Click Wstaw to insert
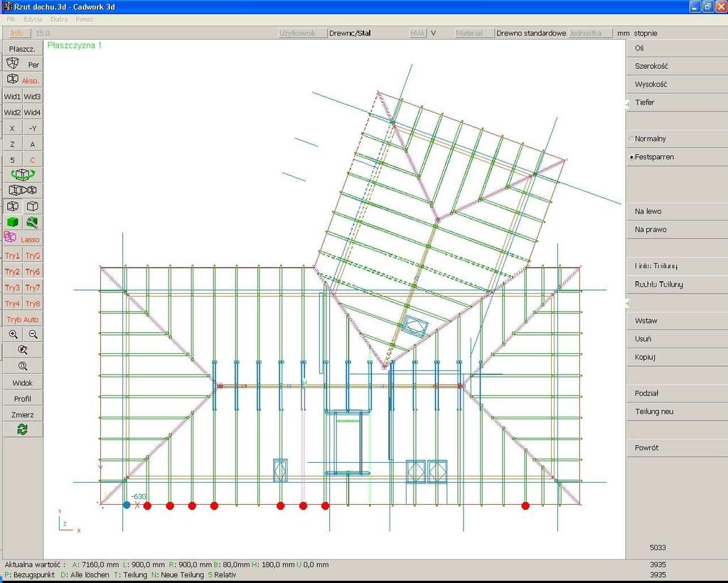The width and height of the screenshot is (728, 583). 678,321
